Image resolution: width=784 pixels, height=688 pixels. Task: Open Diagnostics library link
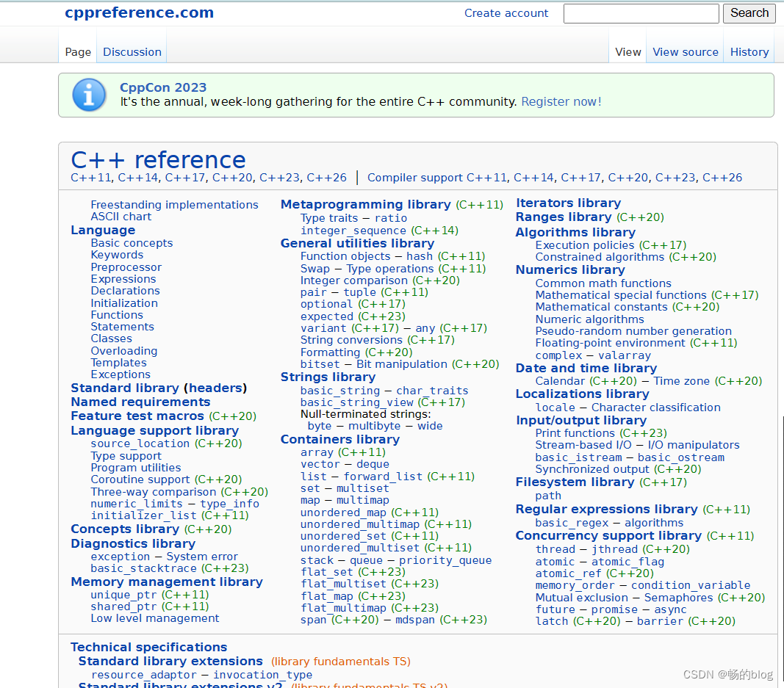(133, 543)
